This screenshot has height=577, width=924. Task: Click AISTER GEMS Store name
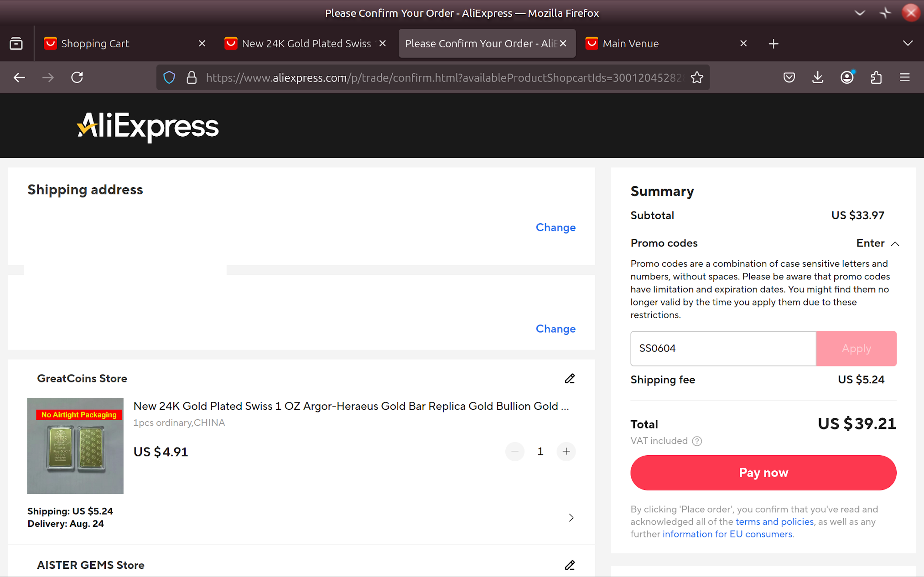pyautogui.click(x=91, y=565)
